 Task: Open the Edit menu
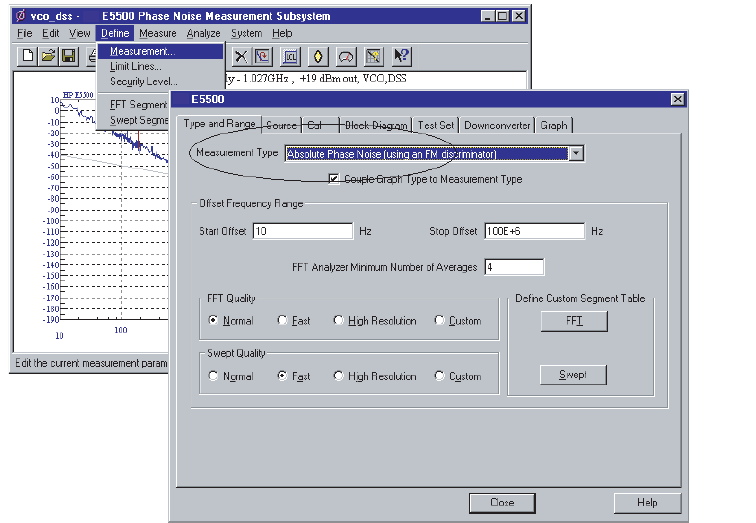click(50, 33)
